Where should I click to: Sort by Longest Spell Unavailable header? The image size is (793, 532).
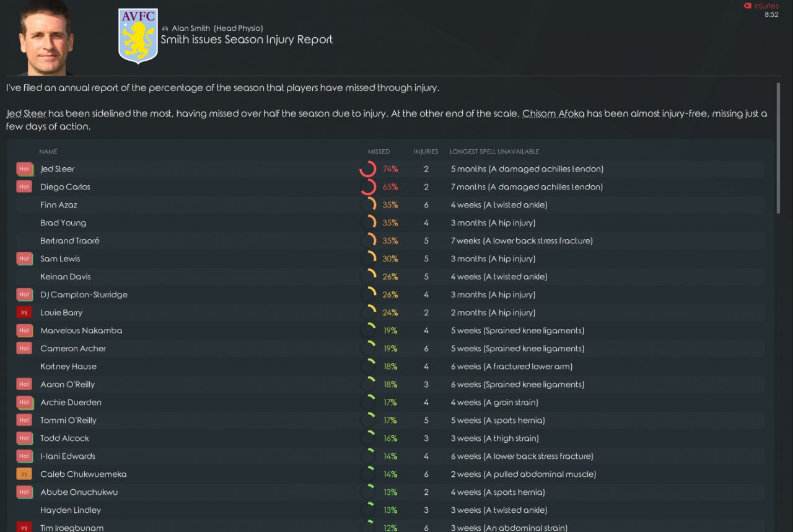point(494,152)
